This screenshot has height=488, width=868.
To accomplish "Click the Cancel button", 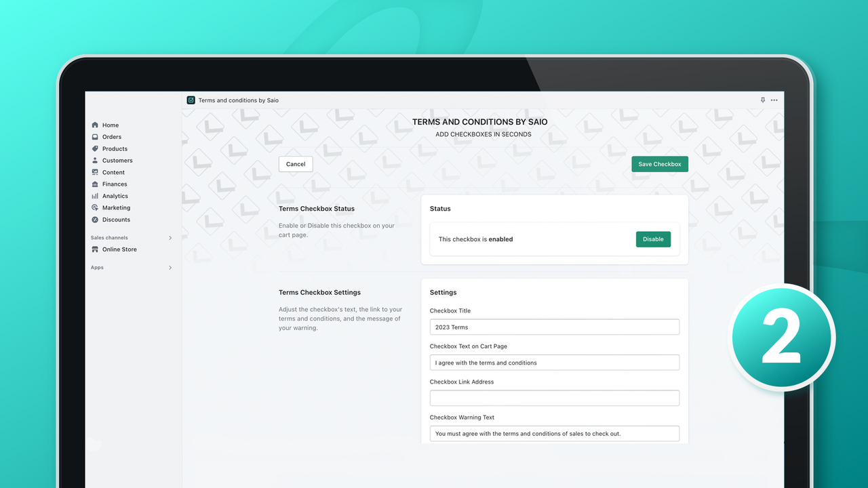I will pos(296,164).
